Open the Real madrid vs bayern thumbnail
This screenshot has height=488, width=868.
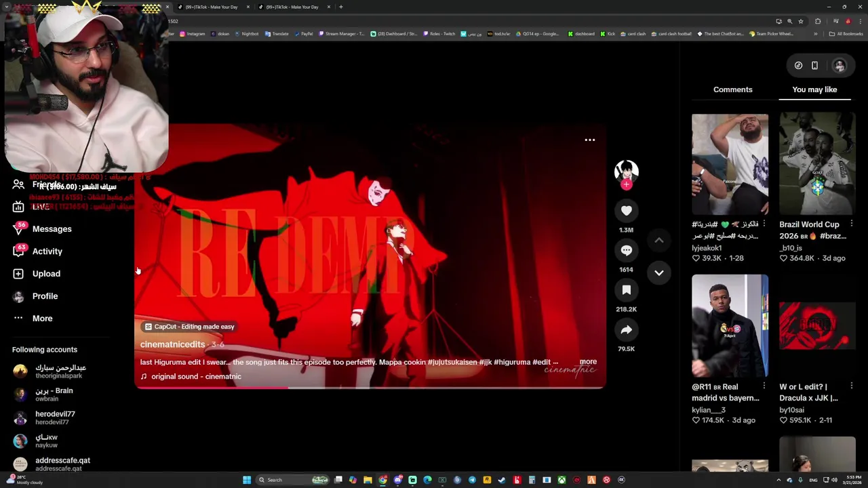(730, 325)
